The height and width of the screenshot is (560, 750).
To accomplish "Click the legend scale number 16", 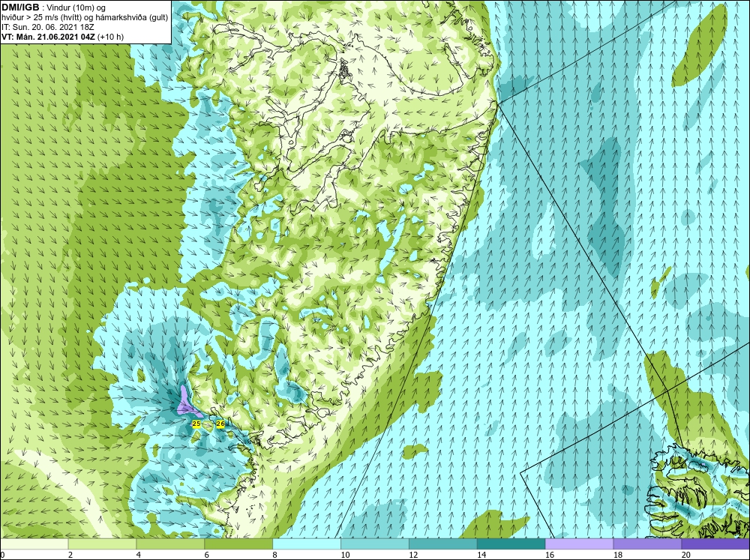I will click(550, 555).
